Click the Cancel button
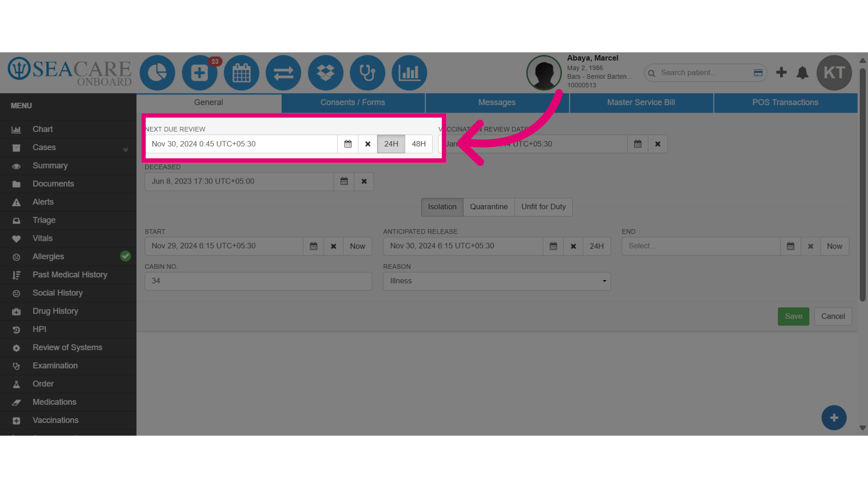The image size is (868, 488). [833, 316]
